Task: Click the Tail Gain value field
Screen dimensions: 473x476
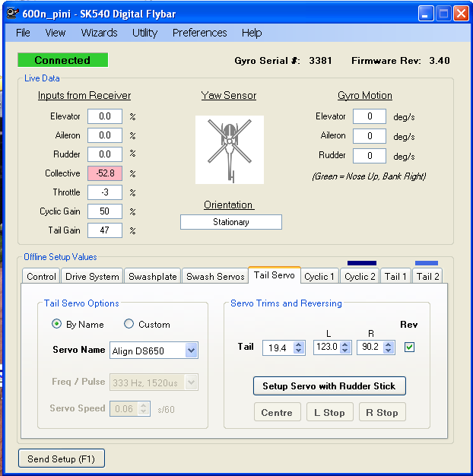Action: coord(105,230)
